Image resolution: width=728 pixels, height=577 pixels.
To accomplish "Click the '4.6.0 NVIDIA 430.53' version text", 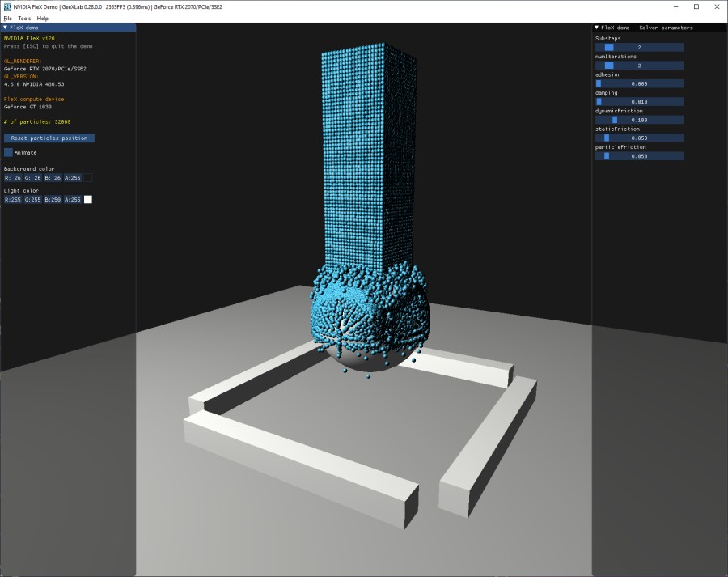I will pyautogui.click(x=34, y=84).
